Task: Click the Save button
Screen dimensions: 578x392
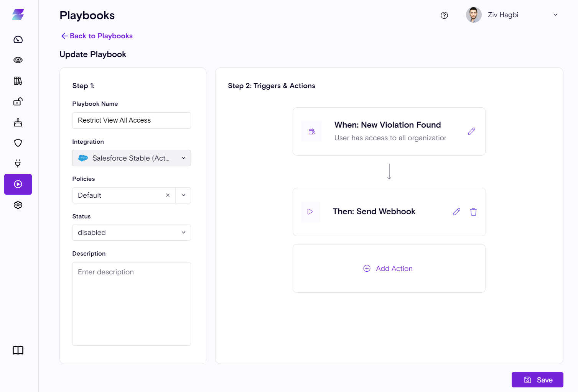Action: tap(537, 380)
